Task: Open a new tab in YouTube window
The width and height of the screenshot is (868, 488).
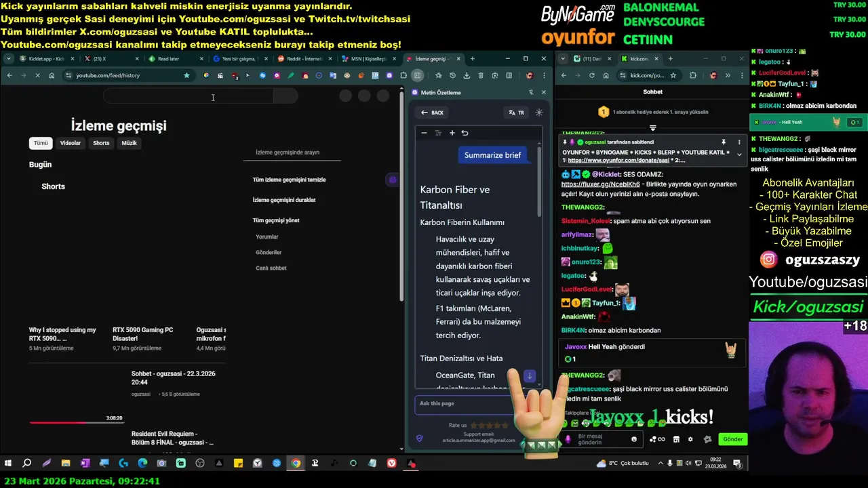Action: point(473,59)
